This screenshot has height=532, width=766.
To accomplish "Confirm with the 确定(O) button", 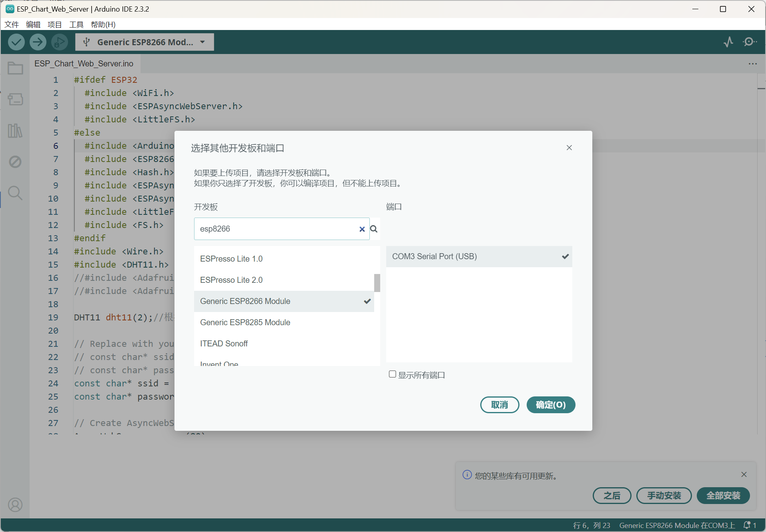I will (x=551, y=405).
